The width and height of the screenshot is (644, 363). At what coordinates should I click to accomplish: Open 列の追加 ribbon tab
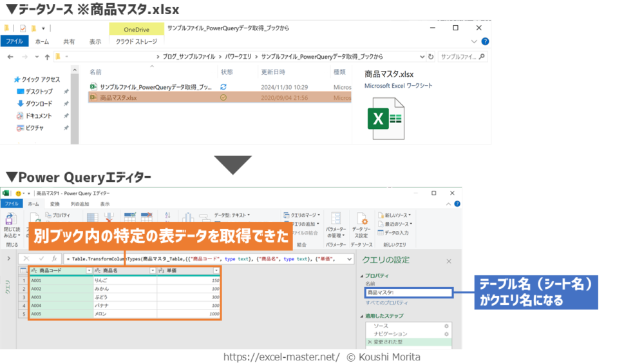(80, 204)
